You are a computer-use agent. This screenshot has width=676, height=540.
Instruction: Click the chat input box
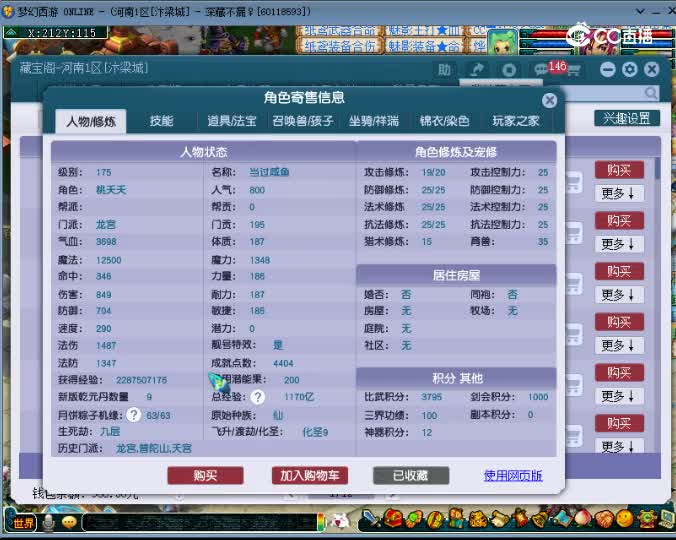(x=199, y=522)
